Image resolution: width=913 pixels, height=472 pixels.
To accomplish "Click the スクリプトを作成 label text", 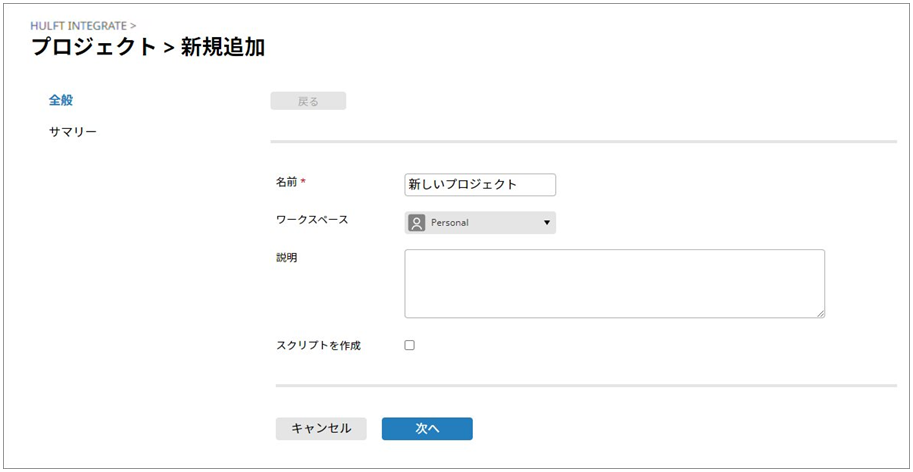I will (x=318, y=346).
